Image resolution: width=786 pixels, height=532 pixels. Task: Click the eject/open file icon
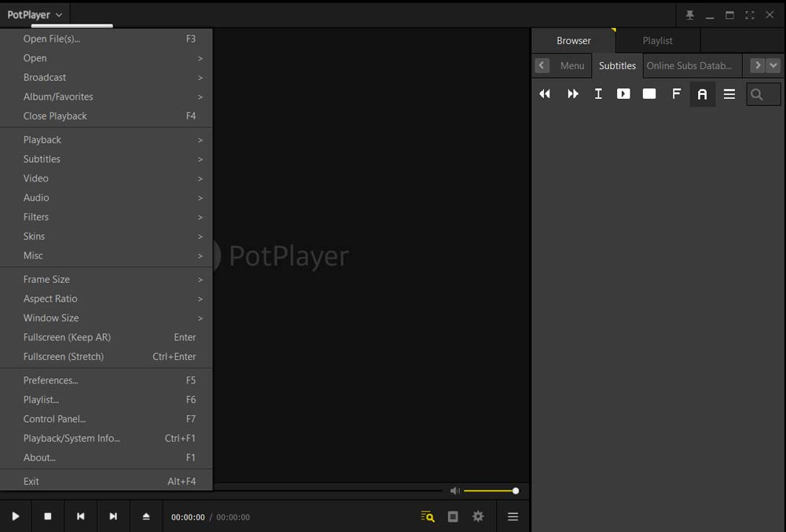coord(146,516)
